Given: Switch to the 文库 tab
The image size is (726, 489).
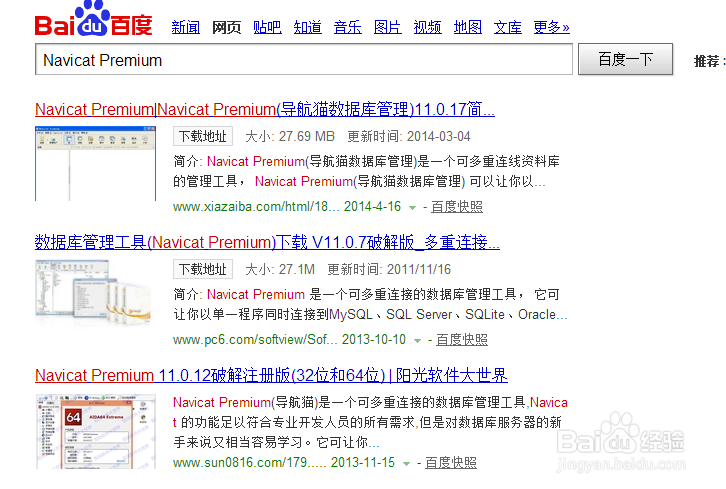Looking at the screenshot, I should [x=507, y=27].
